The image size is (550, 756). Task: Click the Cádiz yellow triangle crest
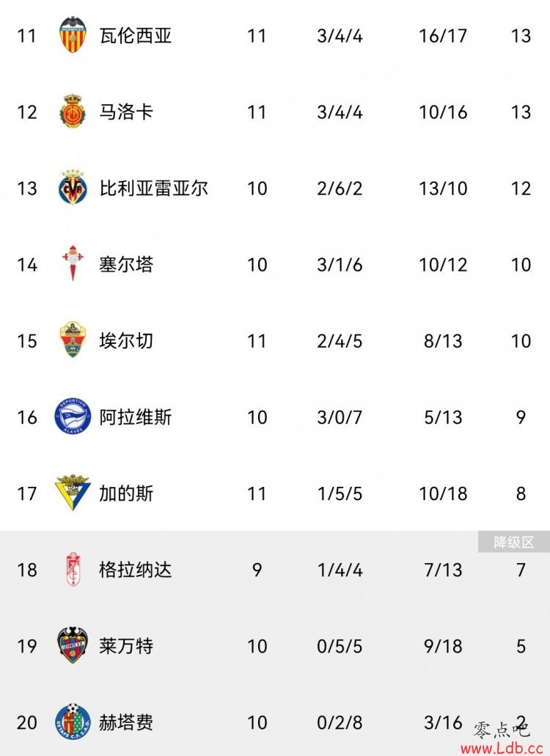pyautogui.click(x=73, y=493)
